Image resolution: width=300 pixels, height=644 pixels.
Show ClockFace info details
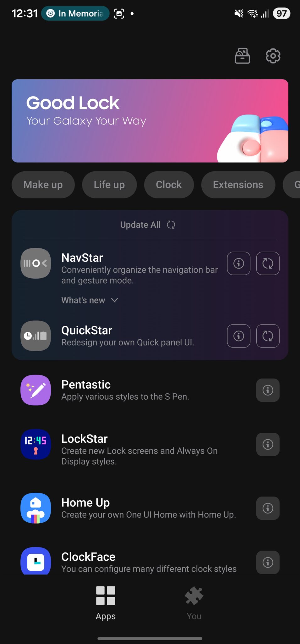click(x=268, y=562)
